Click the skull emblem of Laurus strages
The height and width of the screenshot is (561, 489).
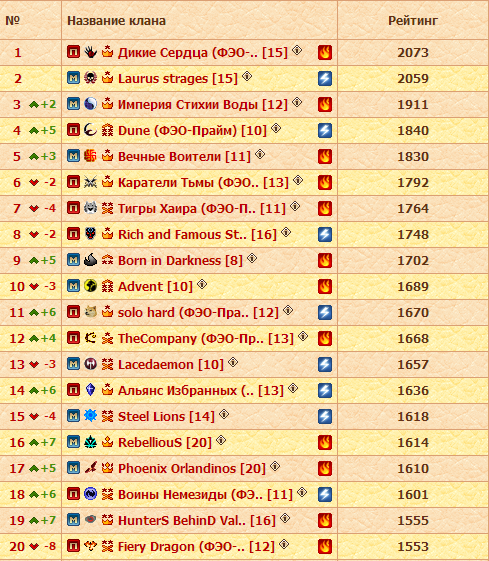(91, 78)
